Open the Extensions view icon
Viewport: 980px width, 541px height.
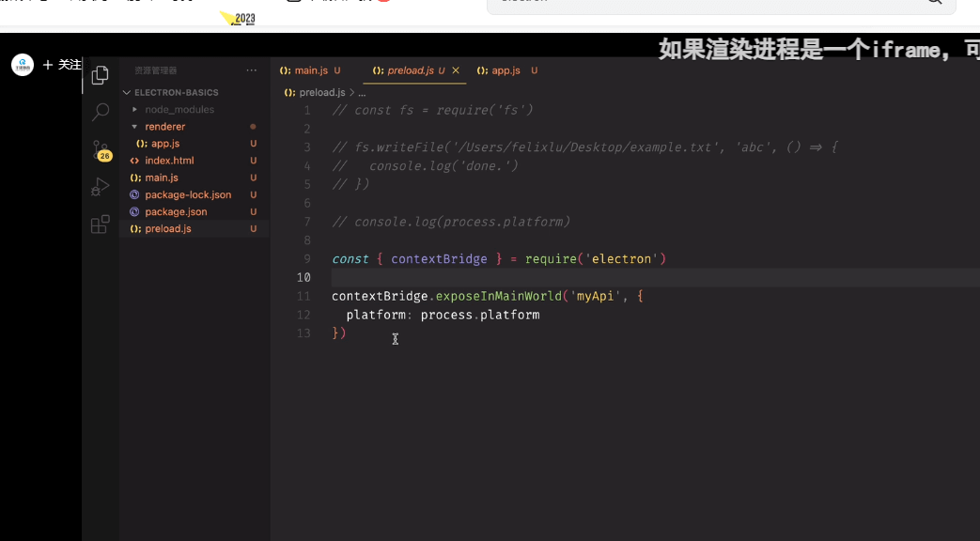[100, 224]
